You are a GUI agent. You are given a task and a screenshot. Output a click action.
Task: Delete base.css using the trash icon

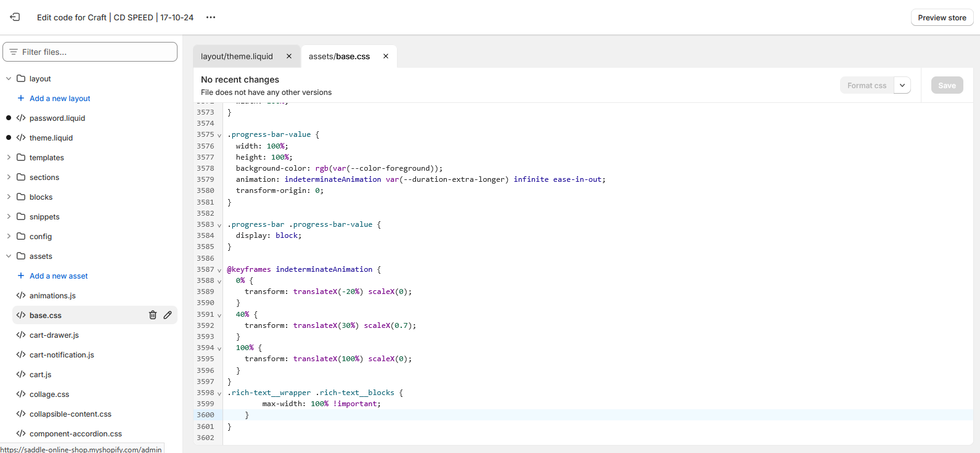(153, 315)
